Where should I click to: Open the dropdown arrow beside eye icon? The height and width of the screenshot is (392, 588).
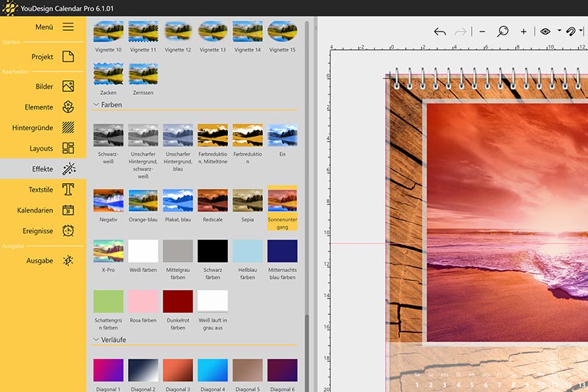(x=559, y=32)
